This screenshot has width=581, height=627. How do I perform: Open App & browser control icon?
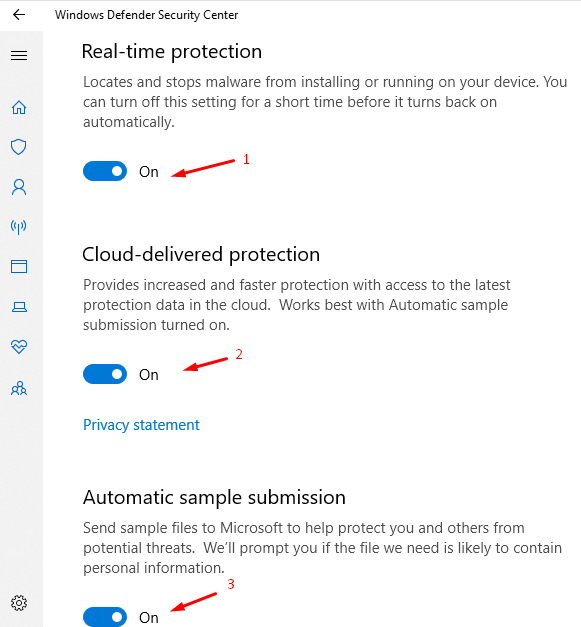(19, 266)
